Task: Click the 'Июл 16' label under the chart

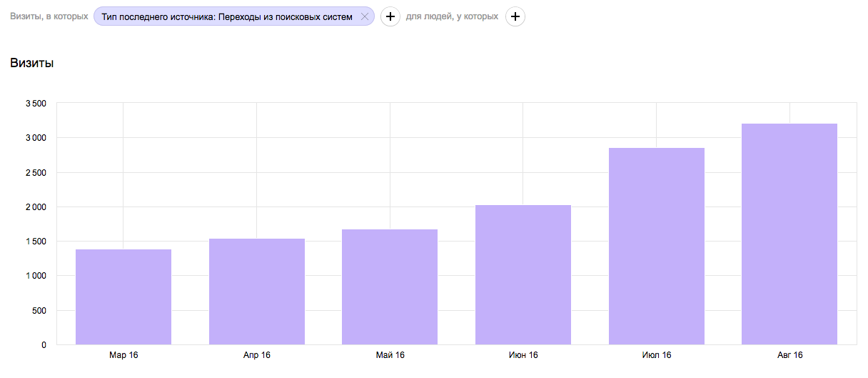Action: 656,355
